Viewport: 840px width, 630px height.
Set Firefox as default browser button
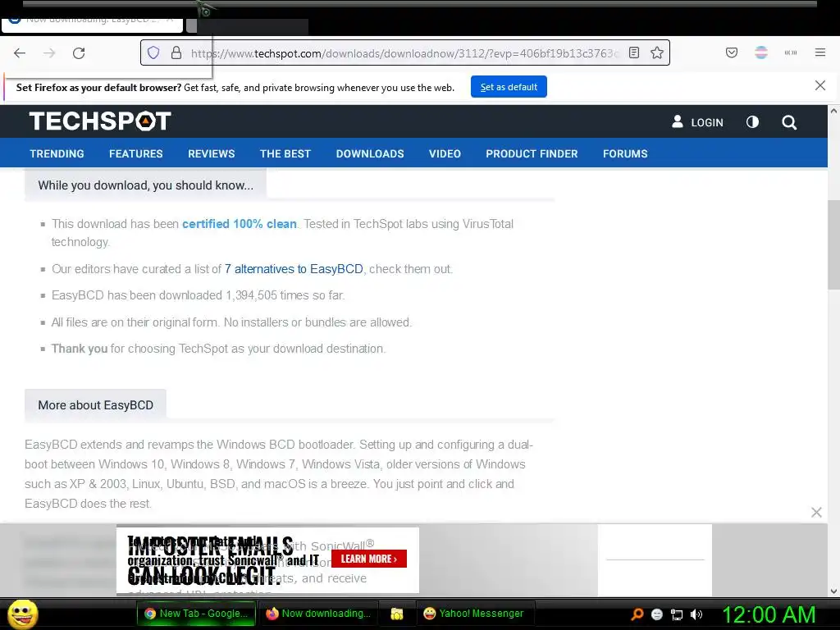point(509,87)
